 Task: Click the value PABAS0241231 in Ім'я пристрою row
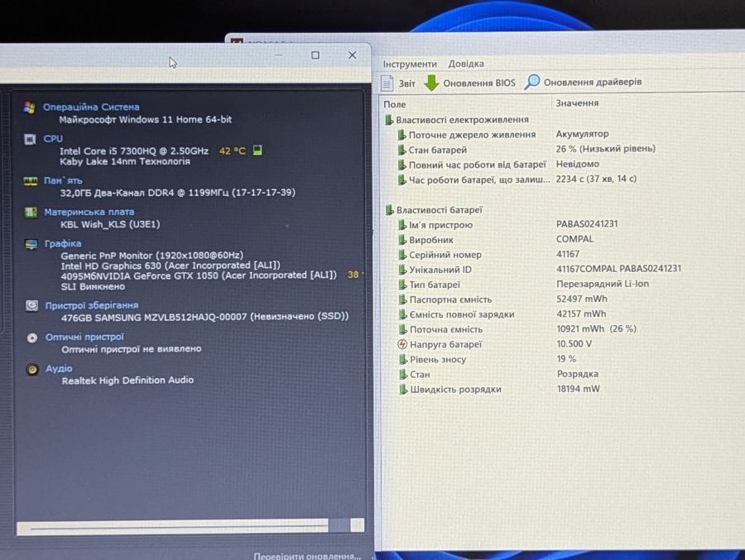point(587,223)
